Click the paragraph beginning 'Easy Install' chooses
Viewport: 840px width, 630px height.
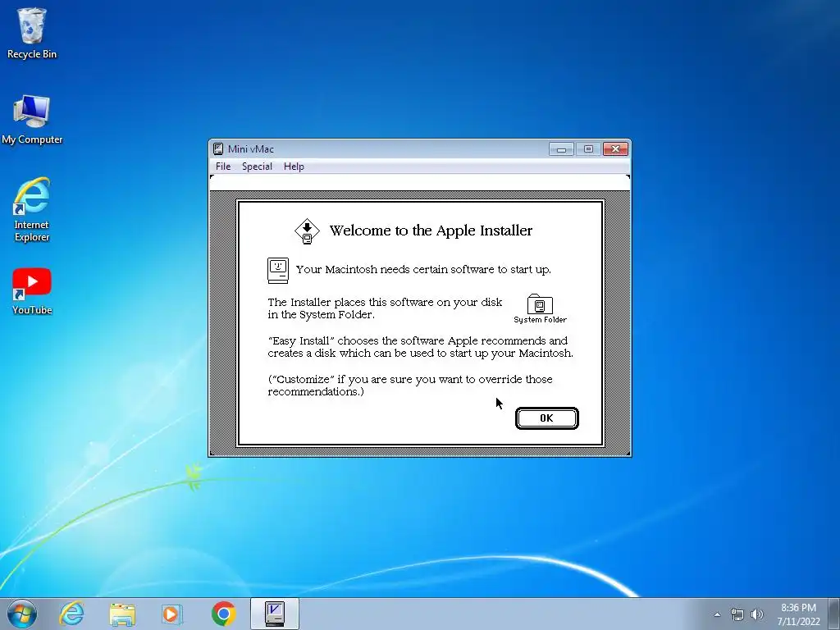[x=421, y=347]
